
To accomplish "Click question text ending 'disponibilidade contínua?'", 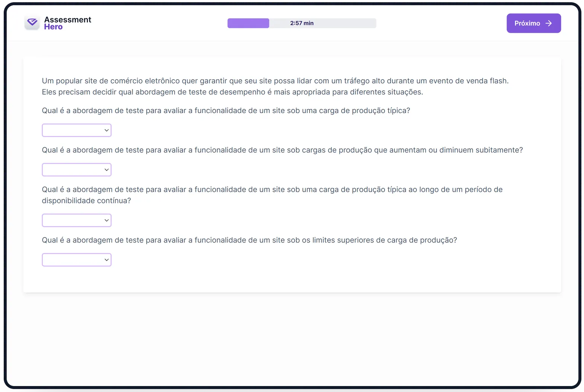I will [272, 195].
